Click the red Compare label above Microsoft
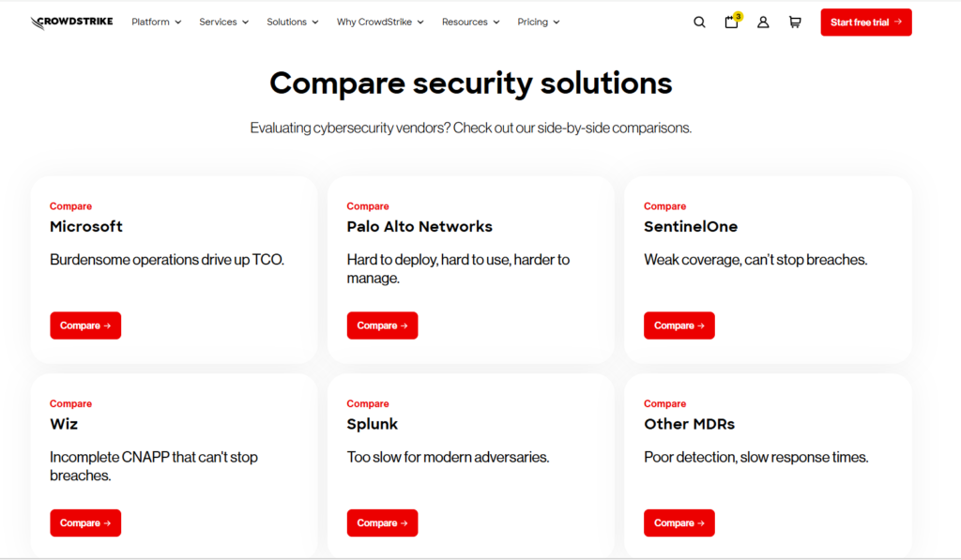Screen dimensions: 961x560 coord(70,205)
